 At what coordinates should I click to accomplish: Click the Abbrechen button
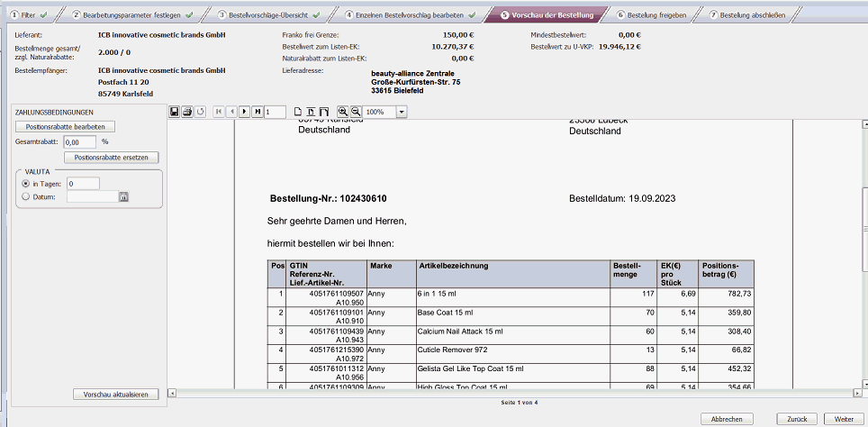pos(727,419)
